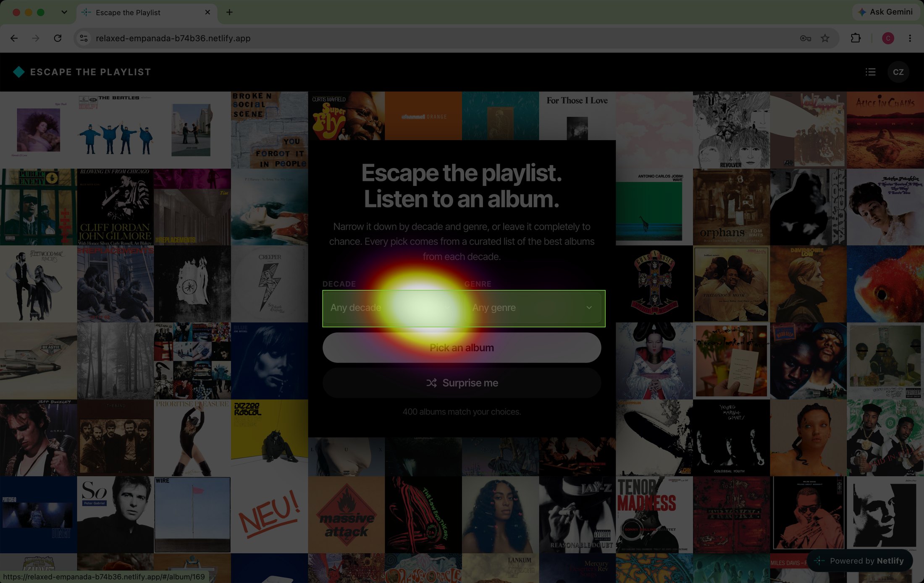
Task: Open Jeff Buckley Grace cover
Action: pyautogui.click(x=38, y=438)
